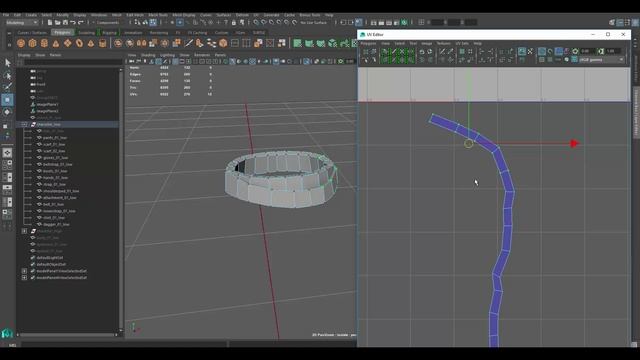Create a polygon cone from the shelf

pos(56,43)
